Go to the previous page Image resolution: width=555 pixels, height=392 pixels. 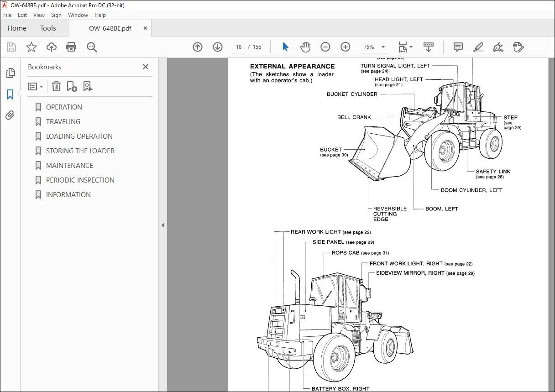(x=198, y=47)
